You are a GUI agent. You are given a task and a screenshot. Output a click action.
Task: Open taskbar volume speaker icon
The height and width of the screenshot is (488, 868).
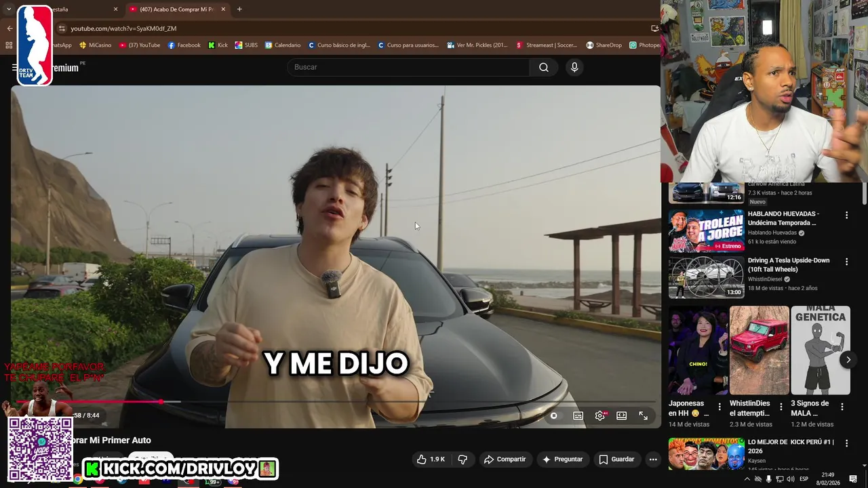click(790, 479)
